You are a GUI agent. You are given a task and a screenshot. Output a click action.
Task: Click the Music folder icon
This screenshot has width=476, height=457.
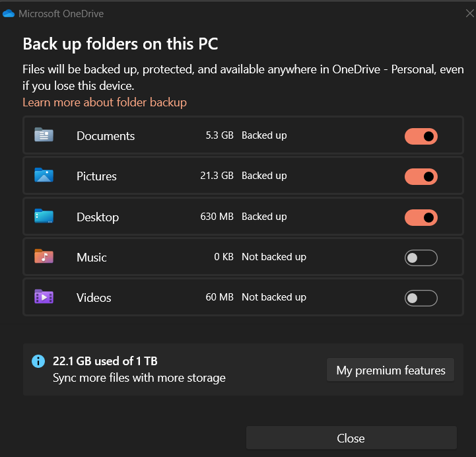[44, 256]
